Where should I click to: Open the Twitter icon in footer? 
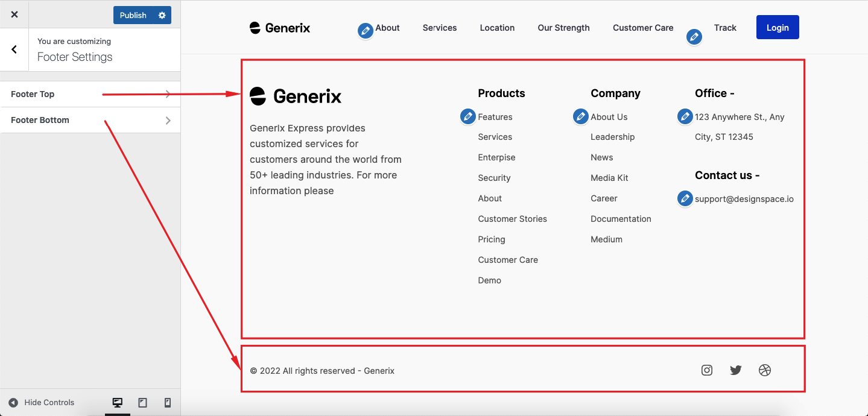tap(736, 370)
